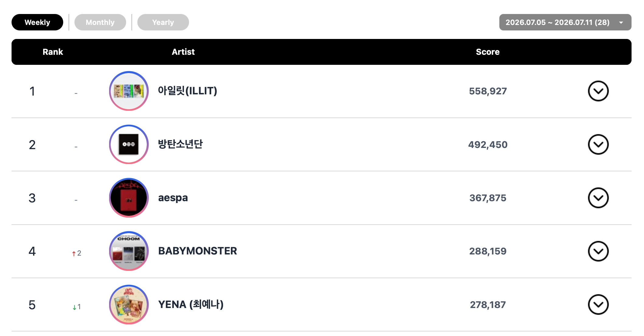Image resolution: width=644 pixels, height=336 pixels.
Task: Open YENA album cover thumbnail
Action: pos(129,305)
